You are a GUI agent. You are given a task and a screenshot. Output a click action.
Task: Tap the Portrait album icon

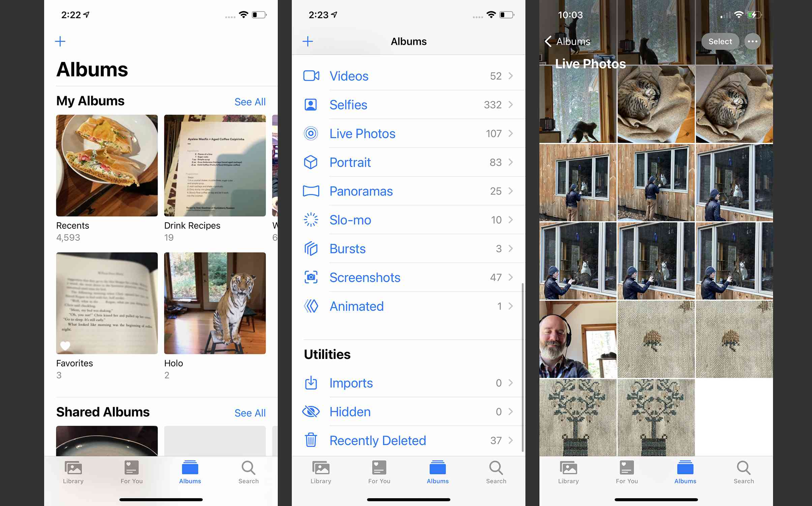(x=311, y=162)
